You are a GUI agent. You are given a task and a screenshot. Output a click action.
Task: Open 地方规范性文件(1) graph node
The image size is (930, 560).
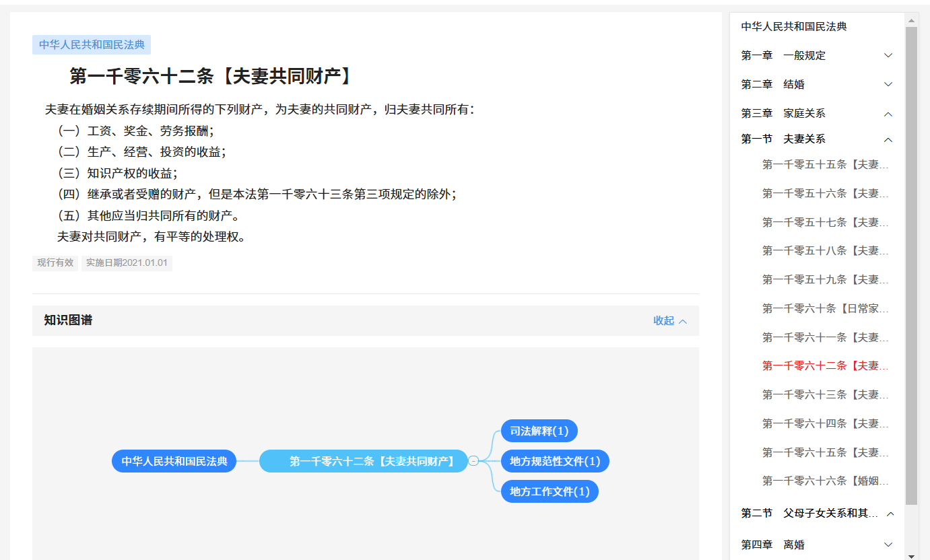554,461
